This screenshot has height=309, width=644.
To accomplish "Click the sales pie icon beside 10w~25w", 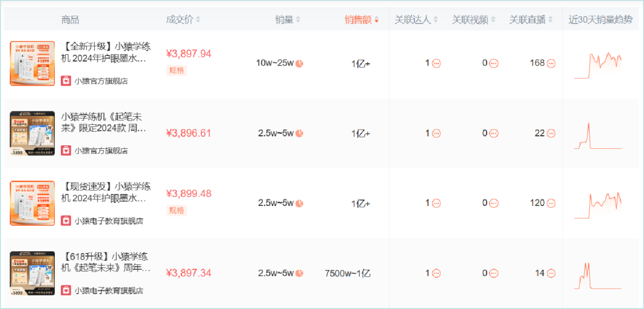I will click(x=299, y=63).
